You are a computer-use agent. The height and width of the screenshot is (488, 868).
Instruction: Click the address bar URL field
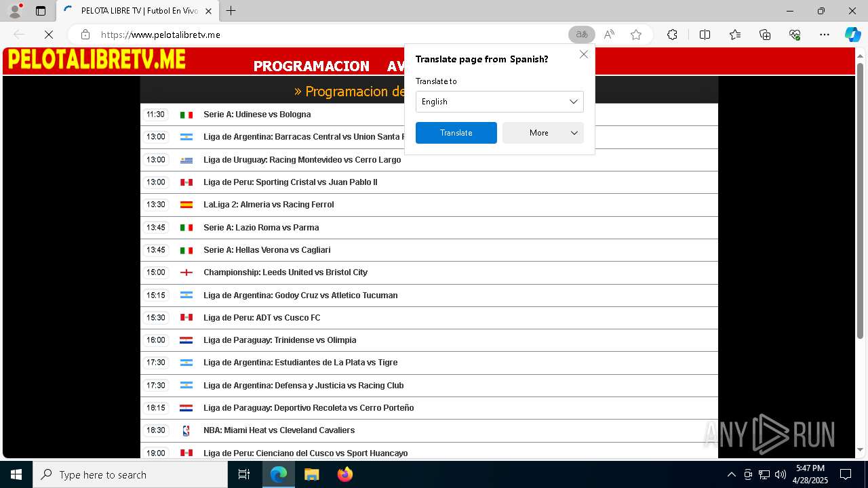click(x=332, y=35)
